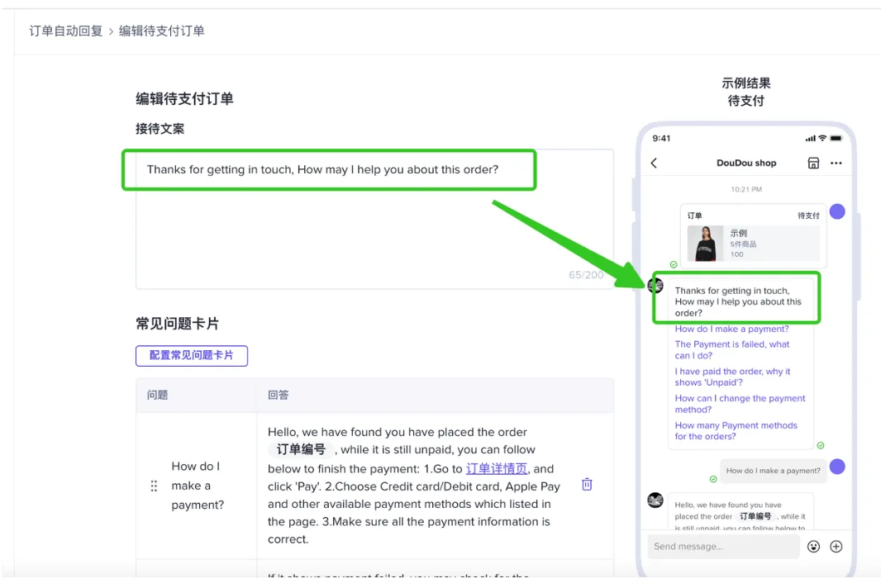The image size is (881, 588).
Task: Click the purple user avatar beside order card
Action: click(837, 211)
